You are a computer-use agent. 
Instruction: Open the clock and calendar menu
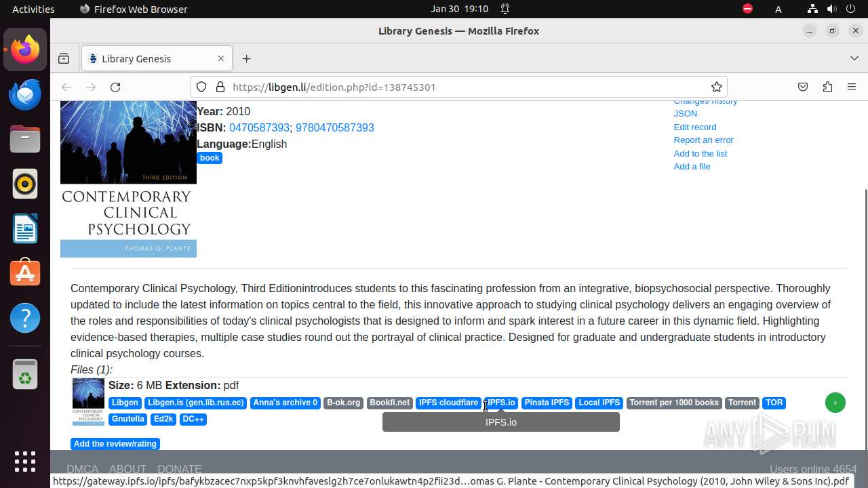click(x=459, y=9)
